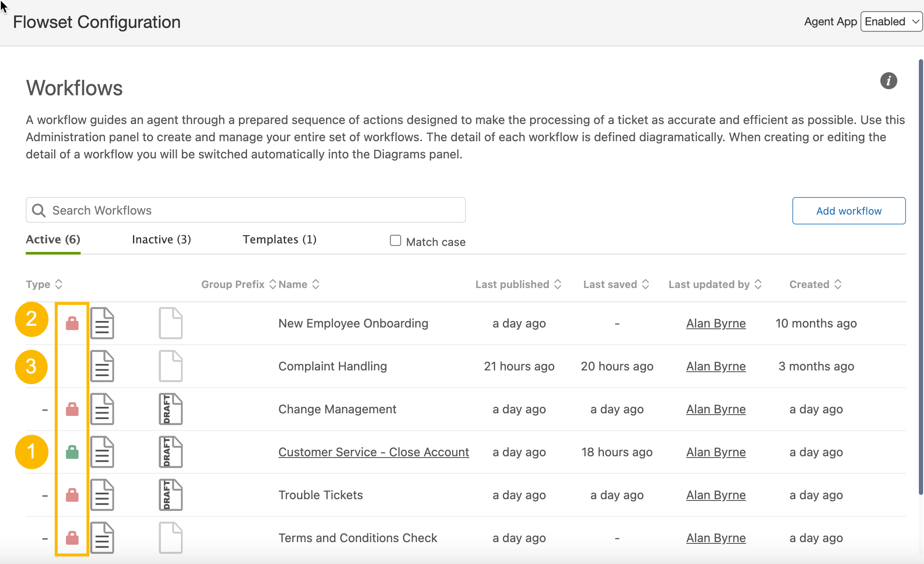Click red lock icon for Trouble Tickets
924x564 pixels.
pyautogui.click(x=72, y=495)
